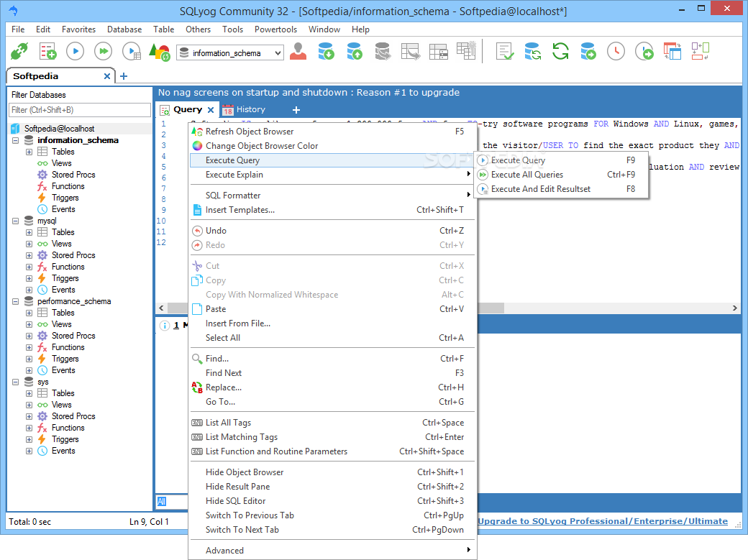Click import database icon with green down arrow
Image resolution: width=748 pixels, height=560 pixels.
[x=327, y=51]
